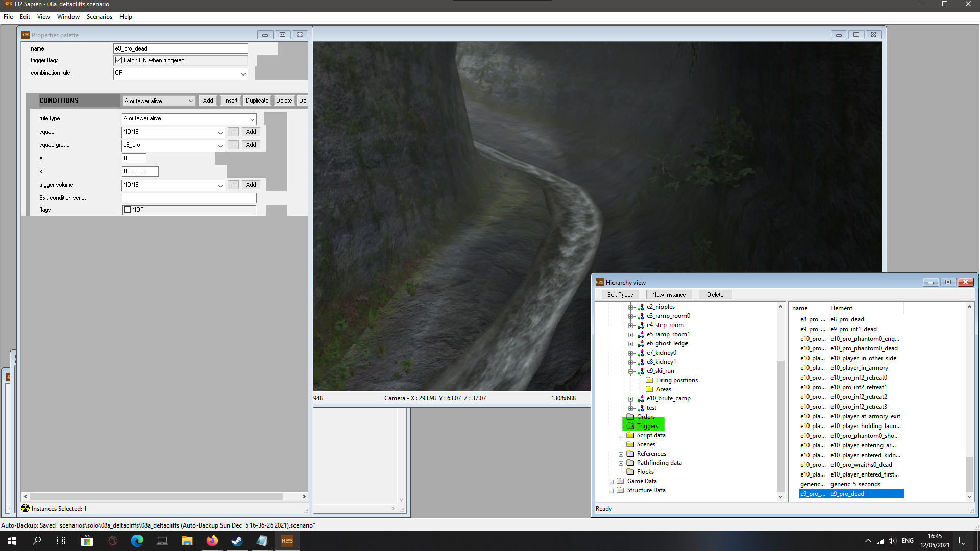This screenshot has height=551, width=980.
Task: Click the Game Data folder icon
Action: pos(621,481)
